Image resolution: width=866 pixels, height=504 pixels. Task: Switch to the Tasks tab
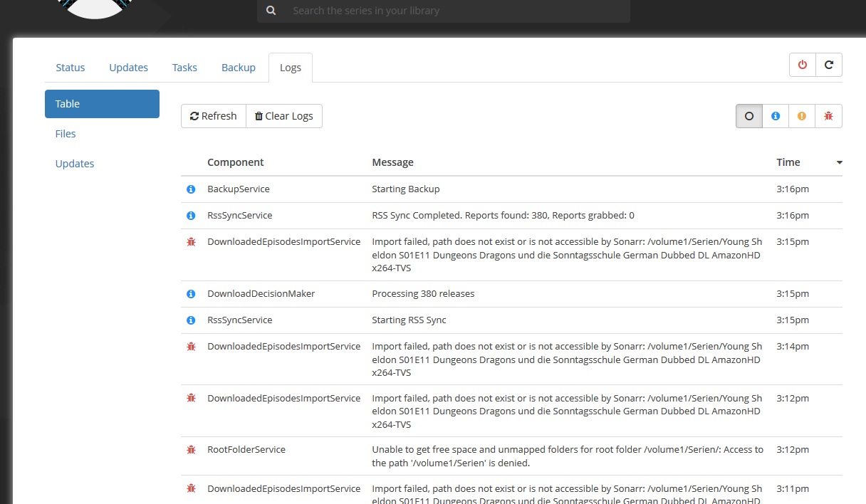point(184,68)
